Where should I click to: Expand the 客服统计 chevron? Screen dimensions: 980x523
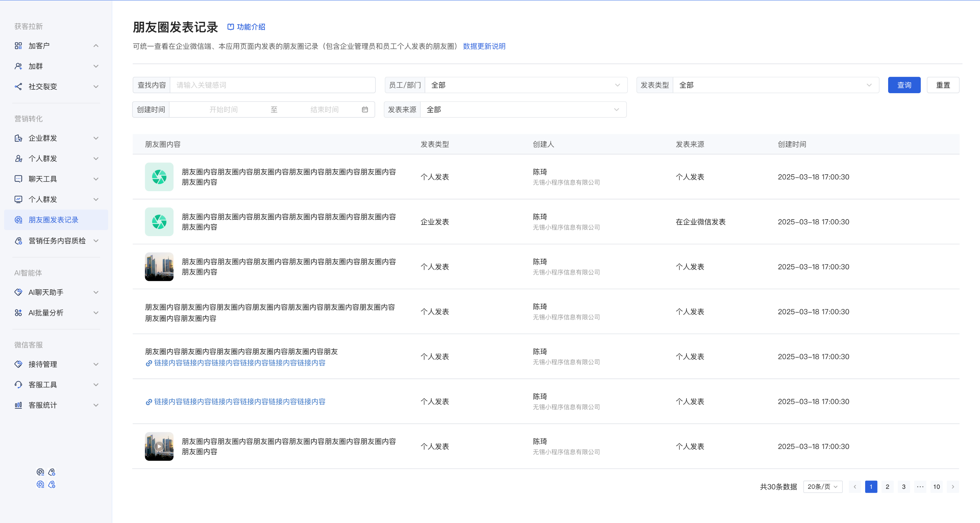tap(96, 405)
